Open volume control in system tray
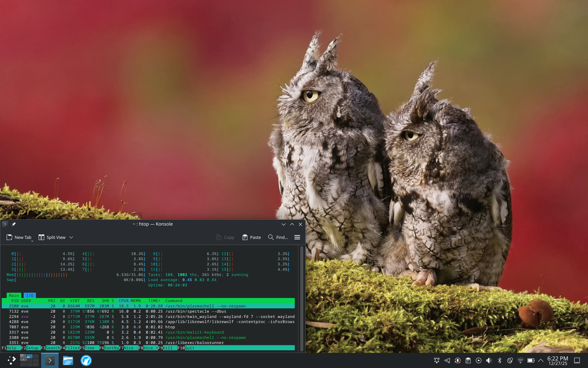 pyautogui.click(x=489, y=361)
